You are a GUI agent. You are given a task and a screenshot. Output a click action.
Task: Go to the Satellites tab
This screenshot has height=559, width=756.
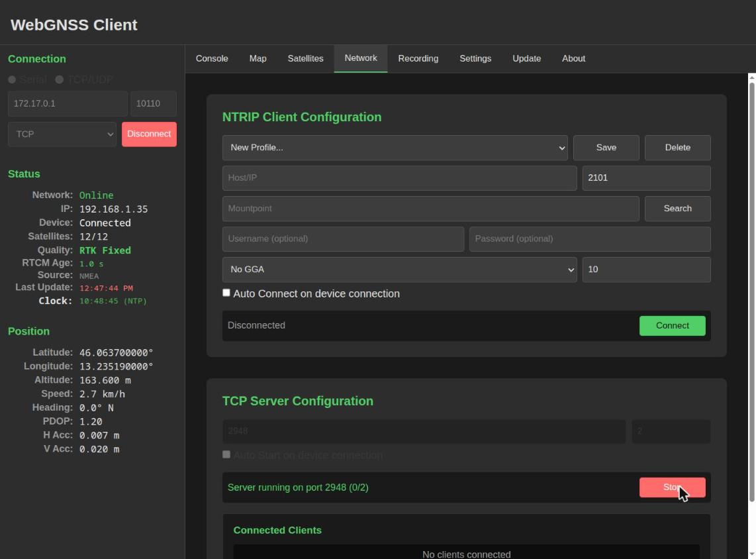[306, 58]
